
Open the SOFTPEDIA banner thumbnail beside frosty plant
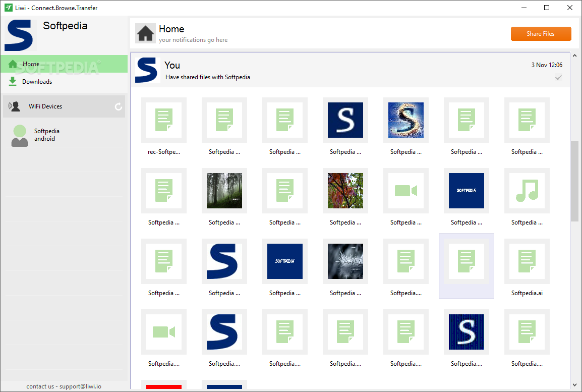point(284,261)
